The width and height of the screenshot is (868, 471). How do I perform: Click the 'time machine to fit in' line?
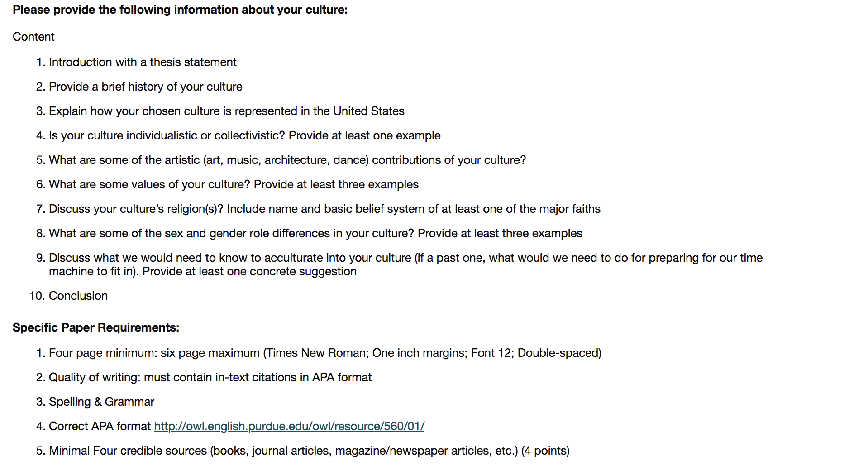click(x=203, y=271)
